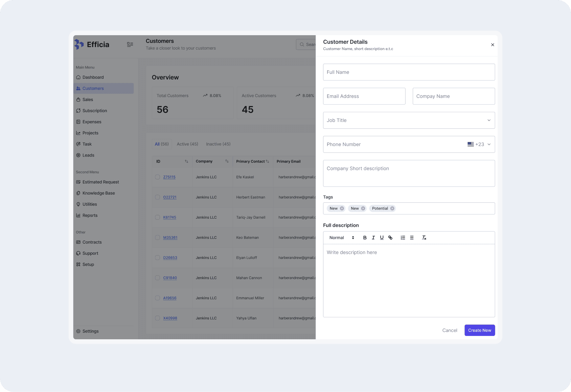Switch to the Active (45) tab

[187, 144]
